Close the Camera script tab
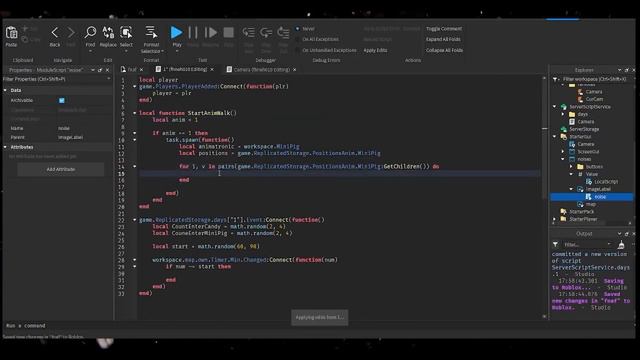The image size is (640, 360). 295,70
